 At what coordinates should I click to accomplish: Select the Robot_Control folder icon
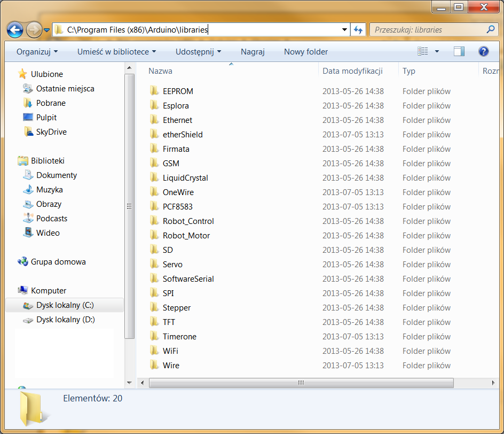point(154,221)
